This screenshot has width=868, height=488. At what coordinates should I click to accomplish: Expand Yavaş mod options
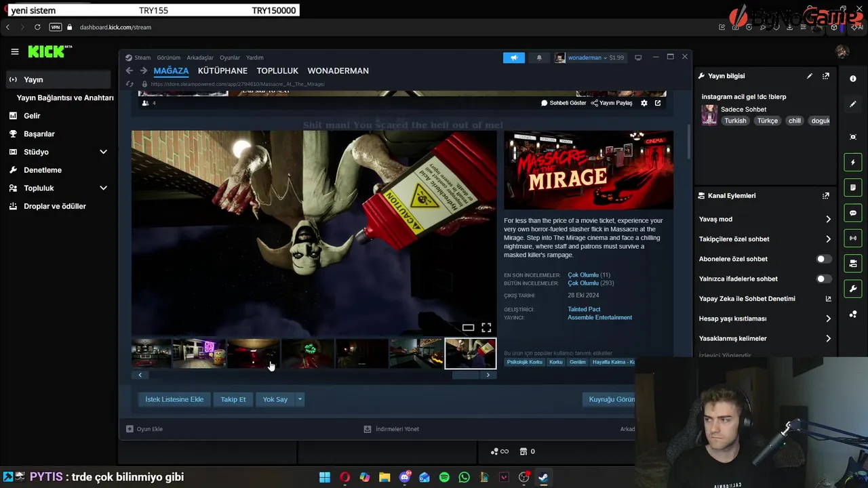coord(828,219)
